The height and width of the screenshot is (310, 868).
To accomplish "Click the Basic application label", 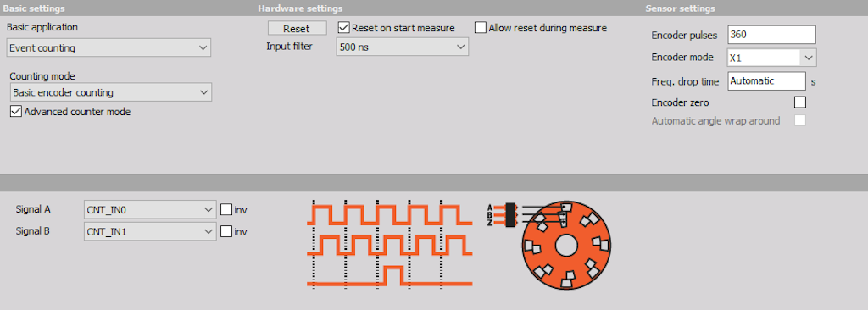I will [42, 26].
